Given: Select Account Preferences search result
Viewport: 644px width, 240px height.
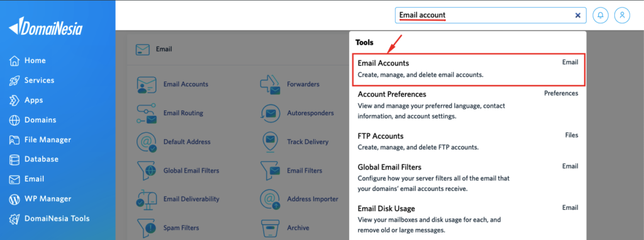Looking at the screenshot, I should 468,105.
